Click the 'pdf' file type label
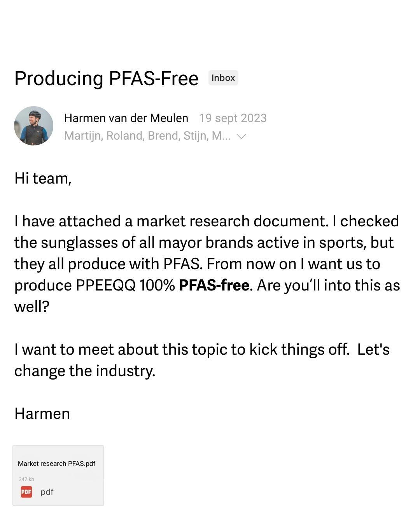Screen dimensions: 420x525 pyautogui.click(x=47, y=492)
